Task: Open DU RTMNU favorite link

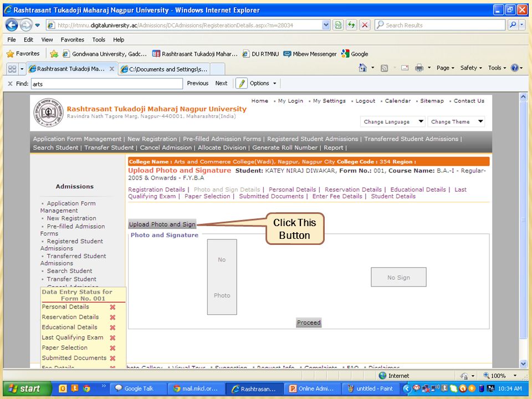Action: (260, 54)
